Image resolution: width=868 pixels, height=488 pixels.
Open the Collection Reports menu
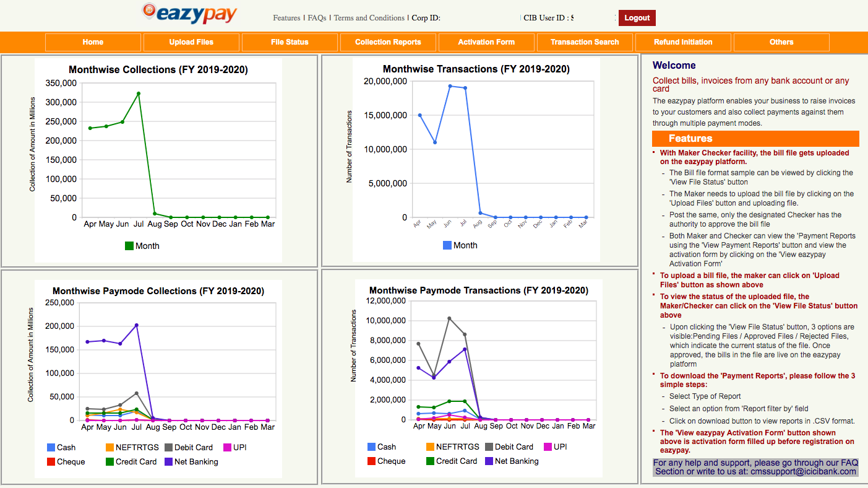coord(387,41)
